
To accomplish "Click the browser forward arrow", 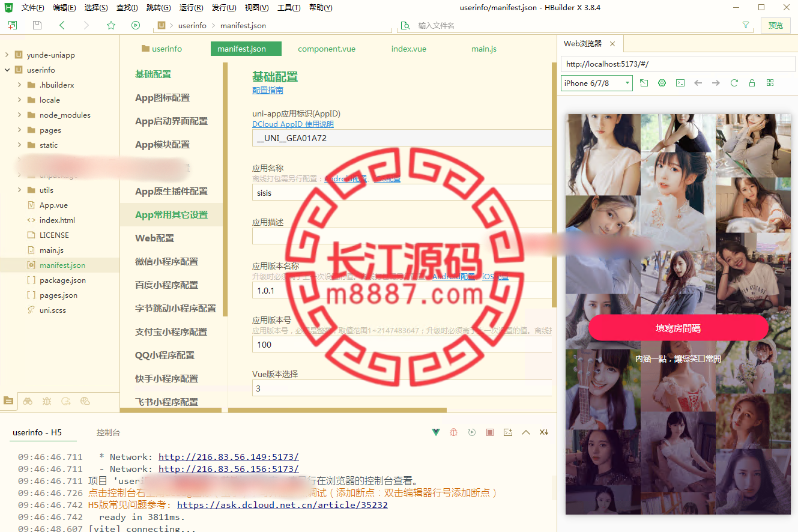I will 716,83.
